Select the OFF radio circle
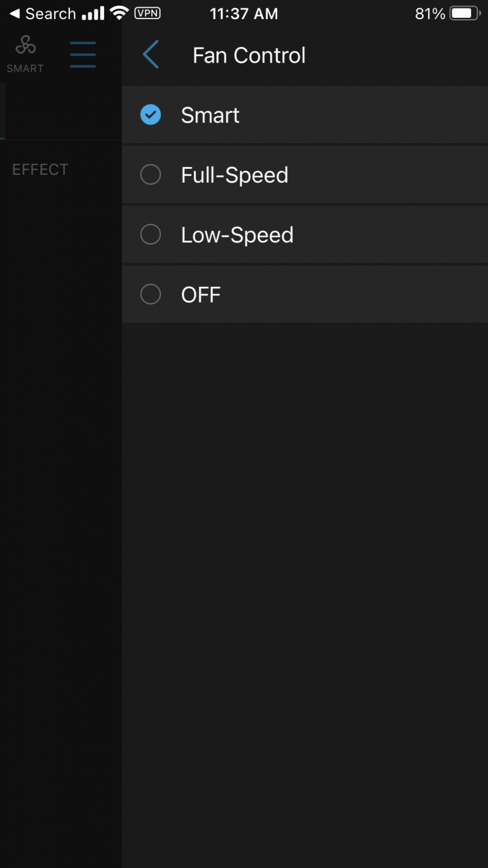The image size is (488, 868). coord(151,294)
